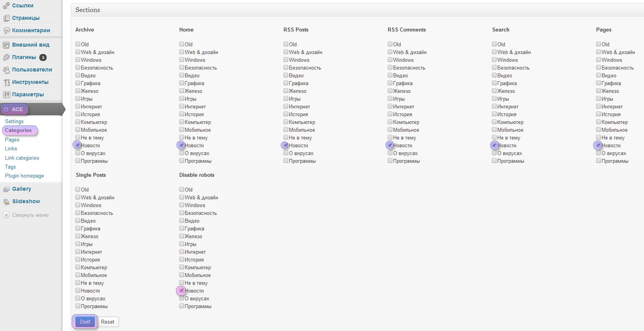This screenshot has width=644, height=331.
Task: Uncheck Новости under Archive section
Action: click(x=78, y=145)
